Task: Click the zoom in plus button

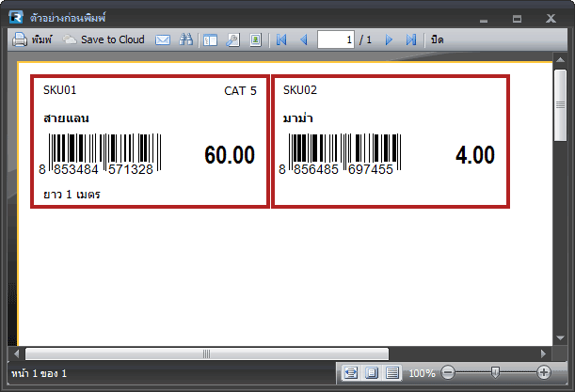Action: [544, 373]
